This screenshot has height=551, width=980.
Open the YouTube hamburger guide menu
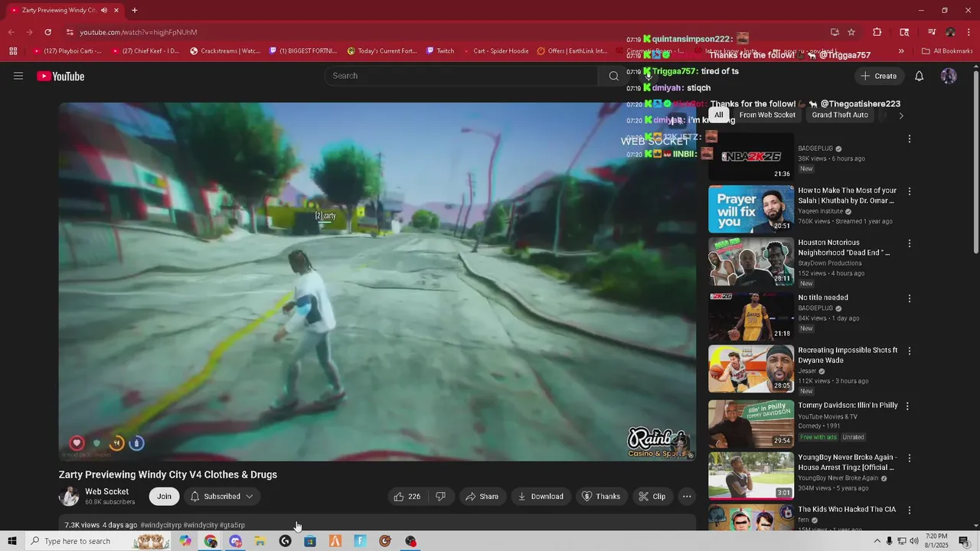(18, 76)
